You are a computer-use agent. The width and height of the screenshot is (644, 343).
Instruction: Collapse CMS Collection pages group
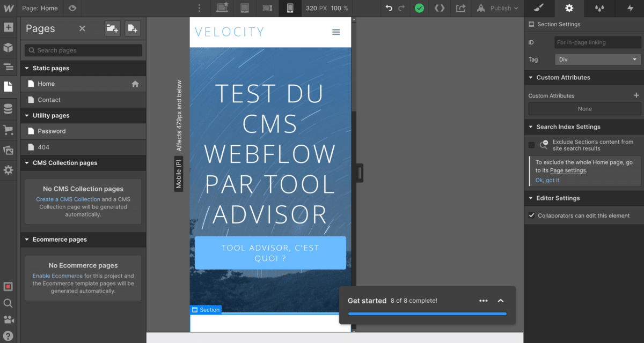83,163
